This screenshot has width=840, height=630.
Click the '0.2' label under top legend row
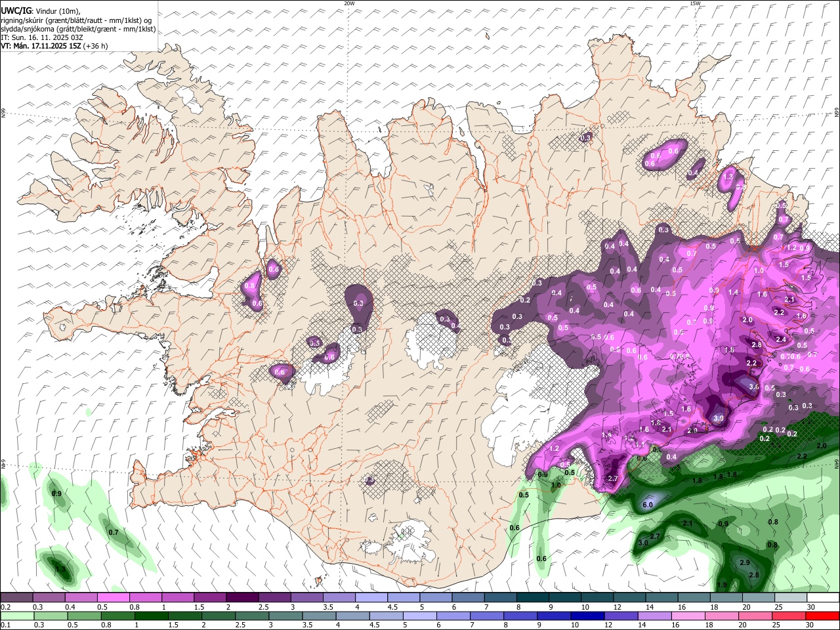5,607
